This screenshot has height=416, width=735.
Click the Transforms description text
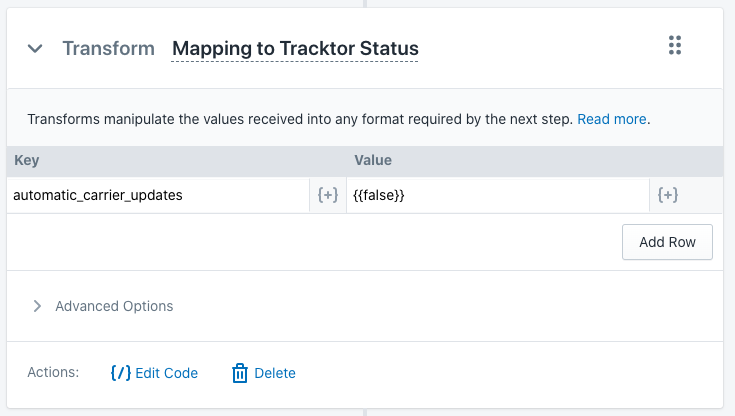tap(300, 119)
